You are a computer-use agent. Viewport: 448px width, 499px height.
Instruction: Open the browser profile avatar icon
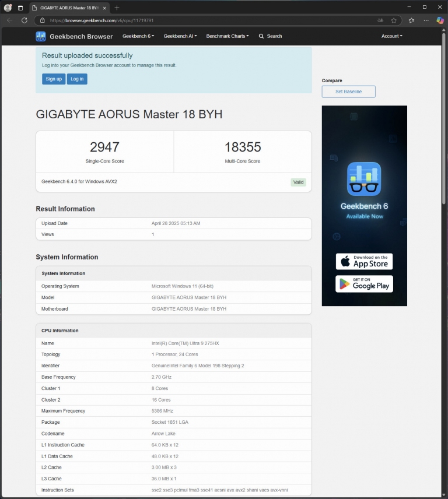[8, 8]
